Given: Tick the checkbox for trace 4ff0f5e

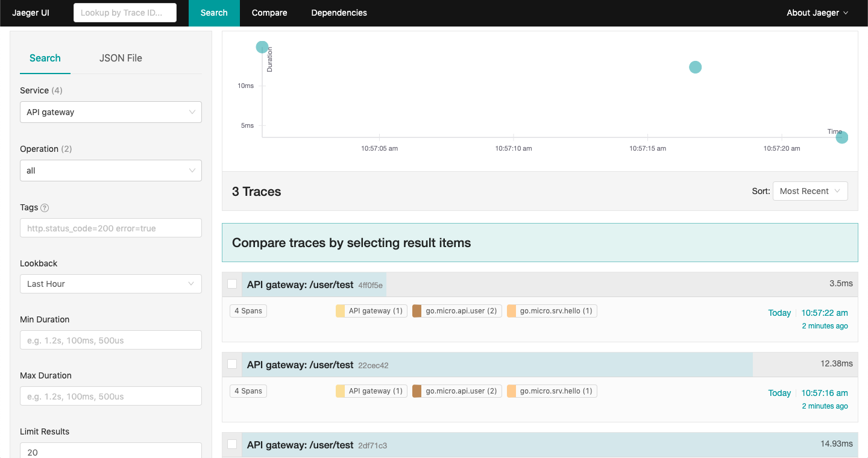Looking at the screenshot, I should pos(232,284).
